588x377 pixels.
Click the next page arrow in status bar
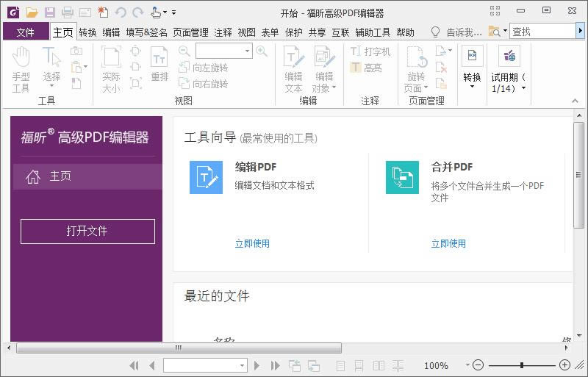click(x=257, y=365)
